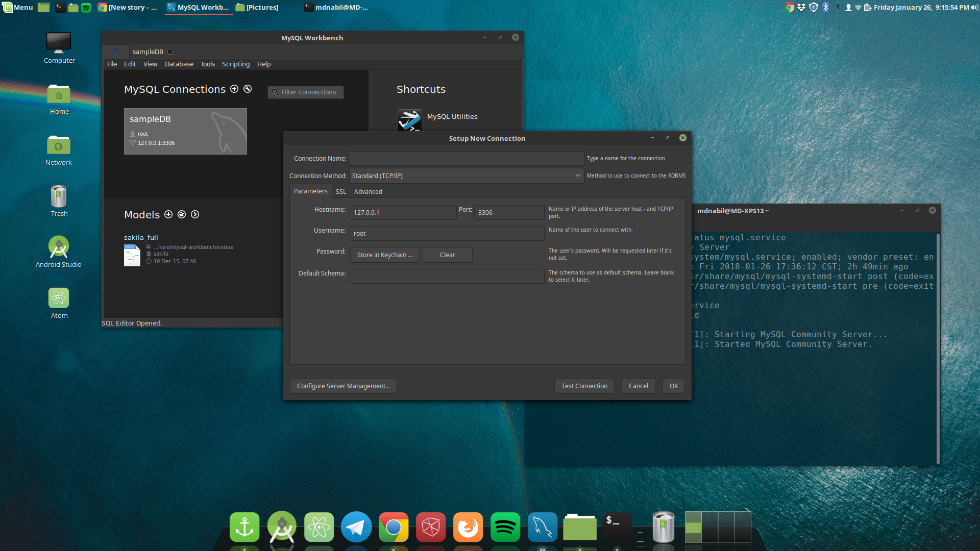The height and width of the screenshot is (551, 980).
Task: Go to the Workbench home tab icon
Action: coord(116,52)
